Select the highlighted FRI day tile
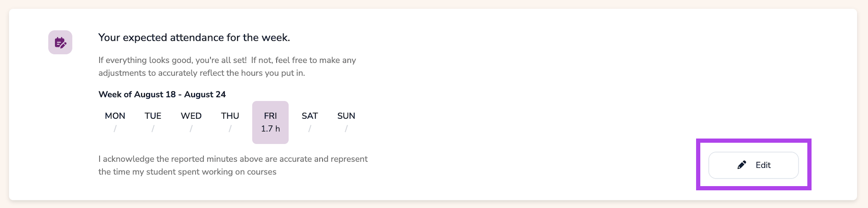This screenshot has height=208, width=868. [271, 123]
